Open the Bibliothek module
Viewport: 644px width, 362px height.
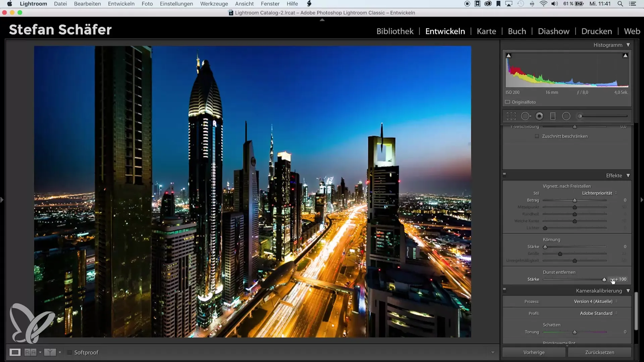tap(395, 32)
